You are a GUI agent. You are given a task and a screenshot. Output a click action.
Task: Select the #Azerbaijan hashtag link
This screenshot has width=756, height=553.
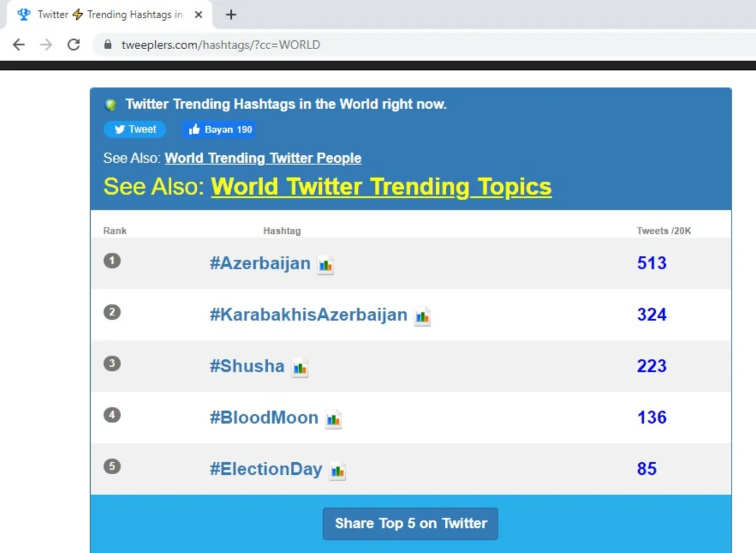(260, 263)
